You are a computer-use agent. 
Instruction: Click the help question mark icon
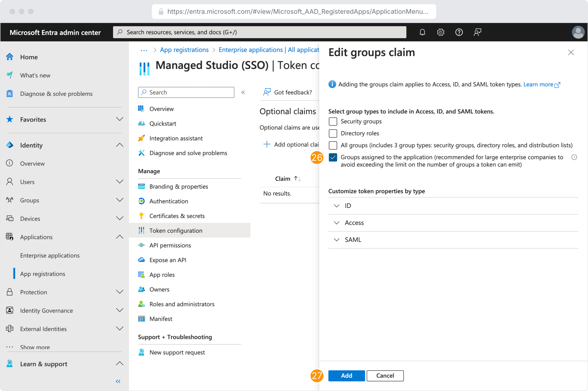click(x=459, y=32)
